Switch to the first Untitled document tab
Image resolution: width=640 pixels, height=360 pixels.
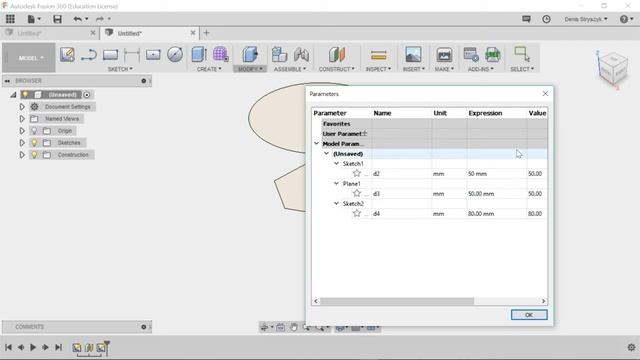[x=29, y=33]
